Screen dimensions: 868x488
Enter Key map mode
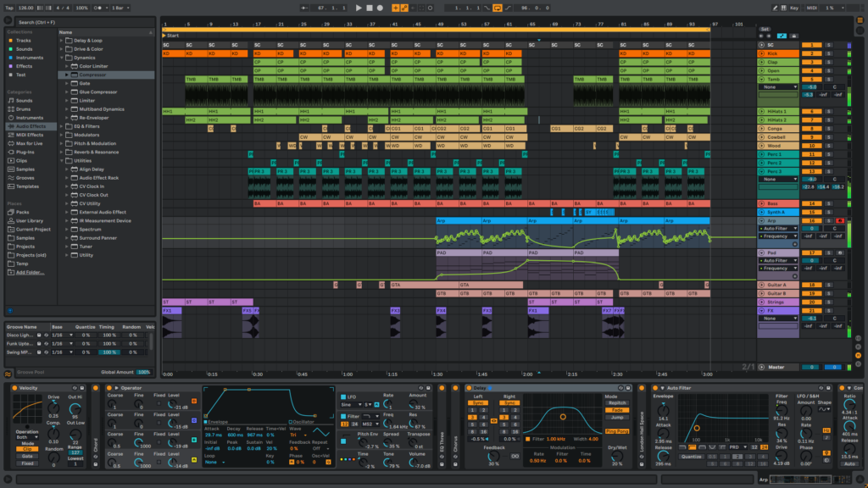point(794,8)
